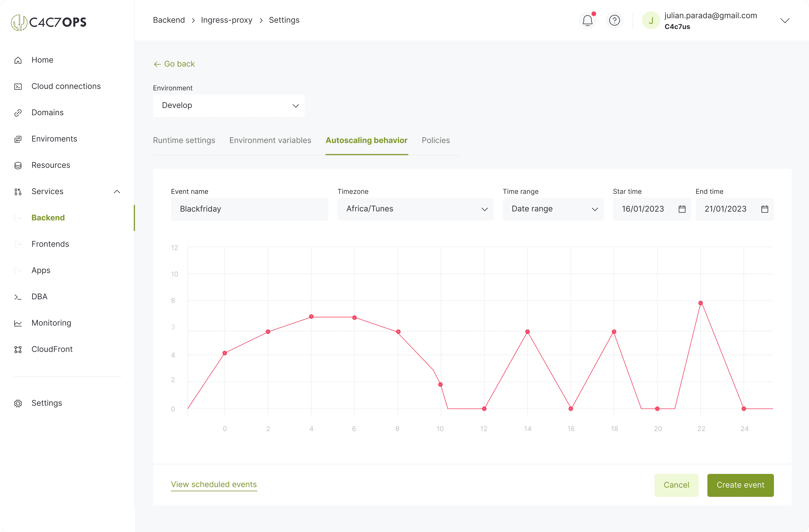Viewport: 809px width, 532px height.
Task: Open Monitoring from the sidebar
Action: pyautogui.click(x=51, y=323)
